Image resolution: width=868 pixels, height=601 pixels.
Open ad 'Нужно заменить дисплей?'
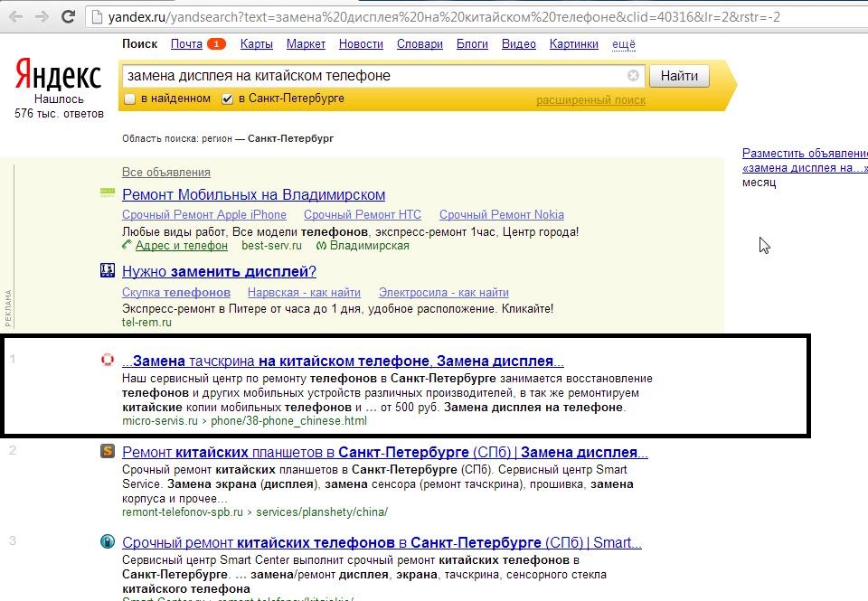point(219,272)
